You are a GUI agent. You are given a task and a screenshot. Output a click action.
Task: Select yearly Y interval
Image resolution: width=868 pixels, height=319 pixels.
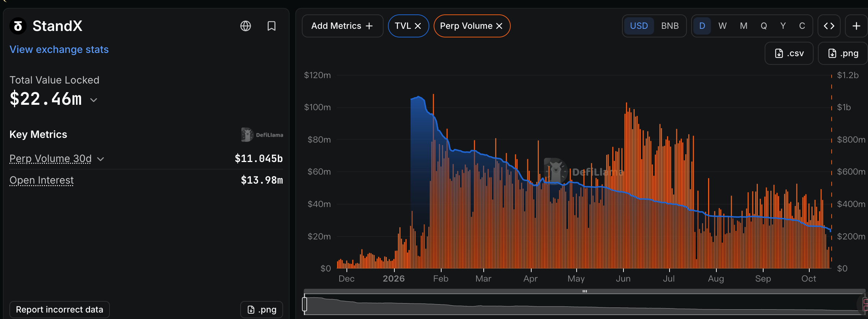[783, 26]
